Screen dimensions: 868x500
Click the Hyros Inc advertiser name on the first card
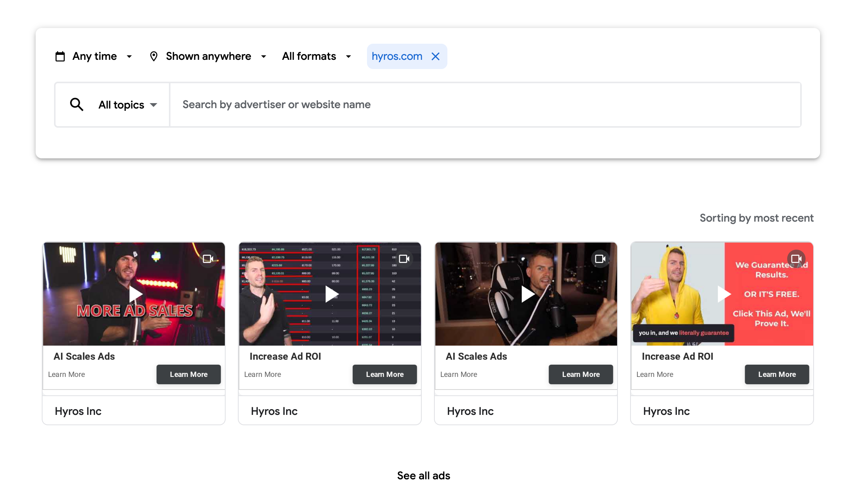pos(78,411)
